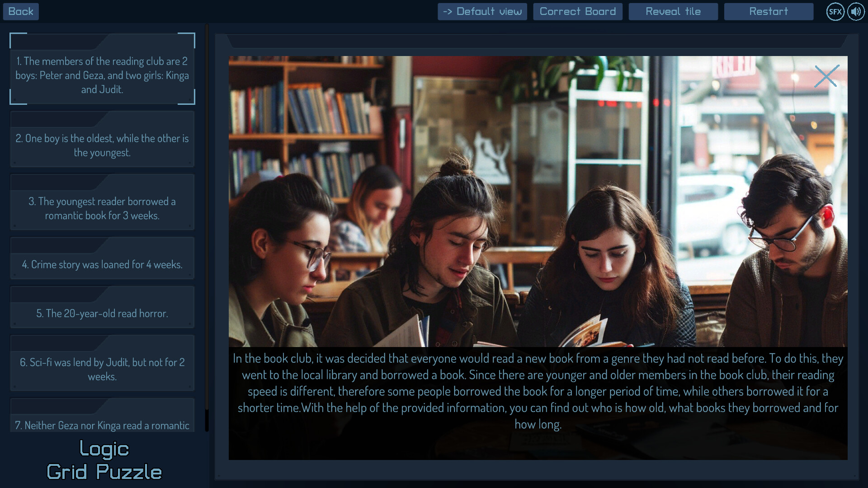
Task: Click the tab header above clue 5
Action: pyautogui.click(x=54, y=293)
